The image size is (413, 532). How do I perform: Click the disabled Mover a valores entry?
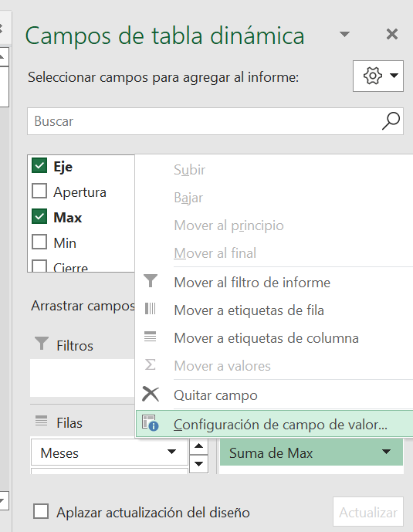click(273, 366)
